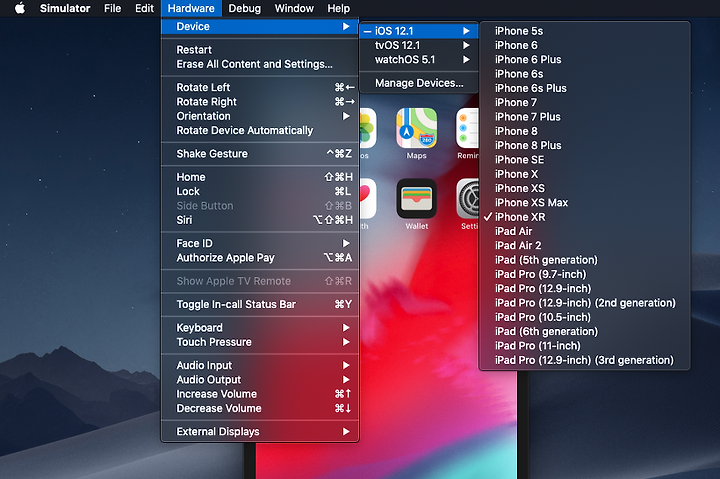Screen dimensions: 720x479
Task: Select Lock in Hardware menu
Action: click(x=260, y=192)
